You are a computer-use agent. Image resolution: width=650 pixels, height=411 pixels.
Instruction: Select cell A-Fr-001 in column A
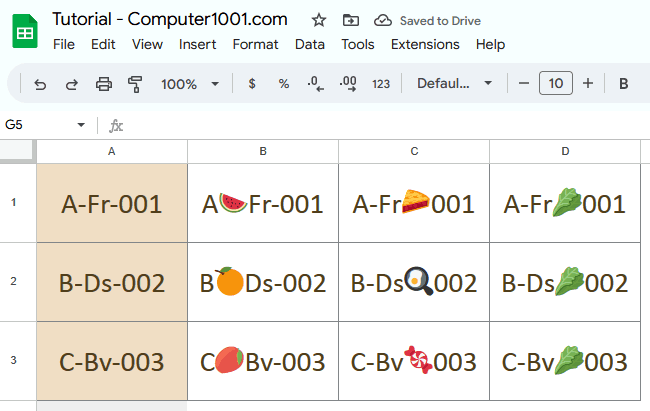(112, 203)
